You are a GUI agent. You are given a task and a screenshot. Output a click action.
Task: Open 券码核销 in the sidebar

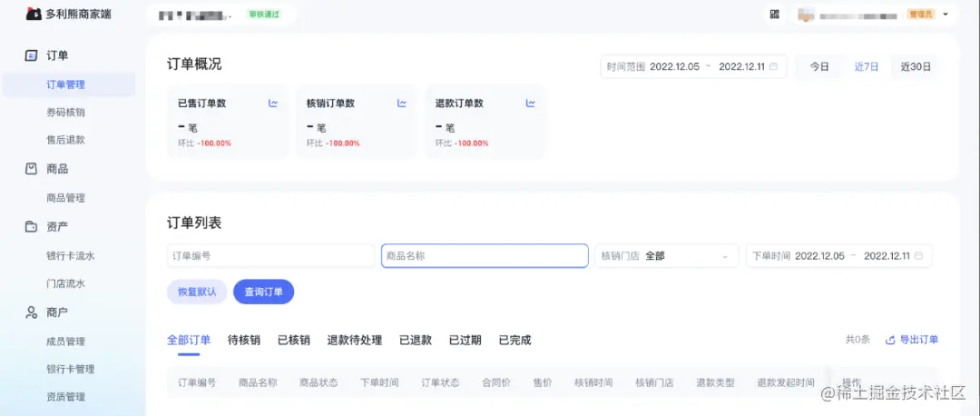pos(65,113)
